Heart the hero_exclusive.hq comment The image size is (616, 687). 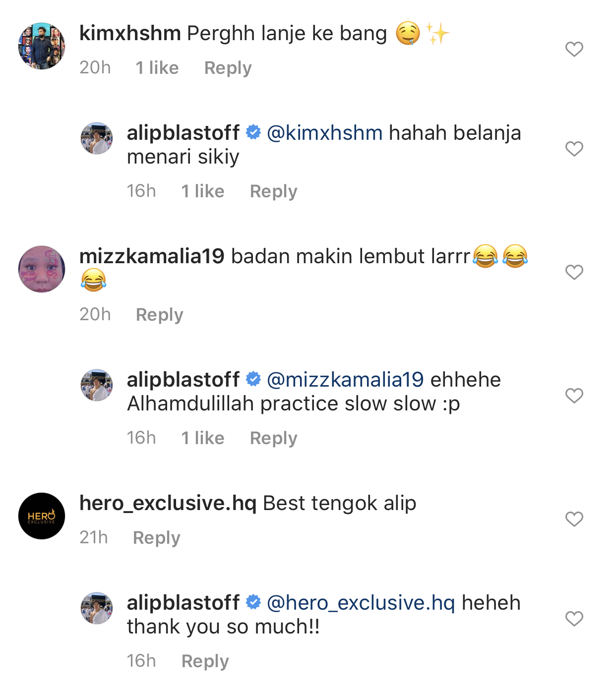point(574,519)
